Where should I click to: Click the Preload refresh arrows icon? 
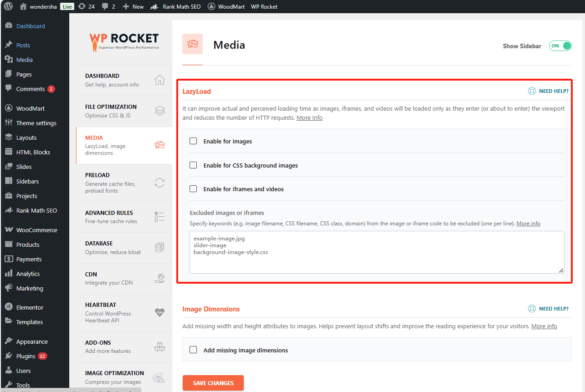(x=159, y=183)
